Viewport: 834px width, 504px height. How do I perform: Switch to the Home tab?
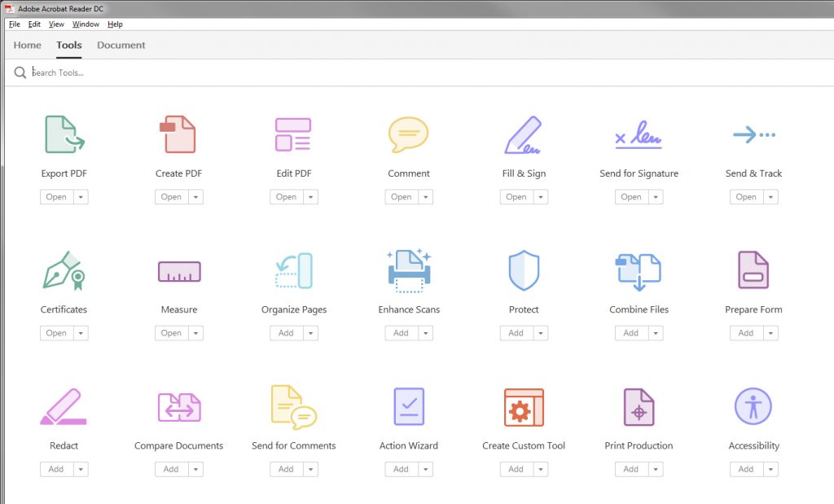[28, 46]
